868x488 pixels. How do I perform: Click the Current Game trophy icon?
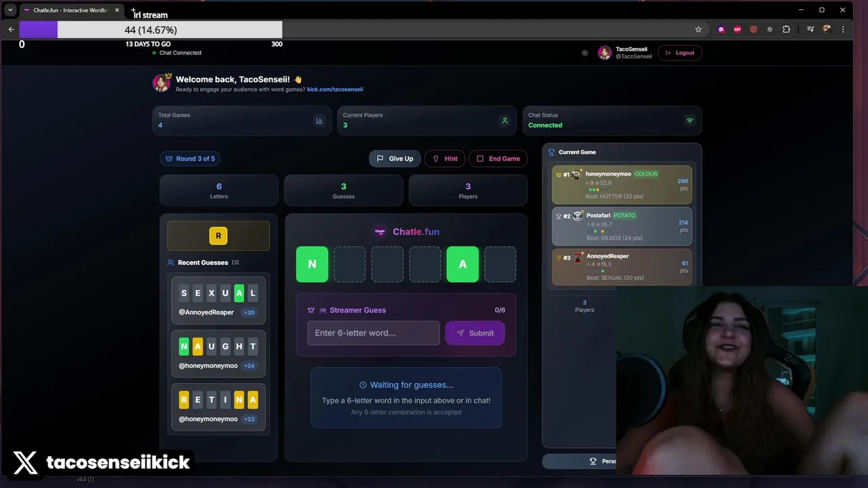(551, 152)
